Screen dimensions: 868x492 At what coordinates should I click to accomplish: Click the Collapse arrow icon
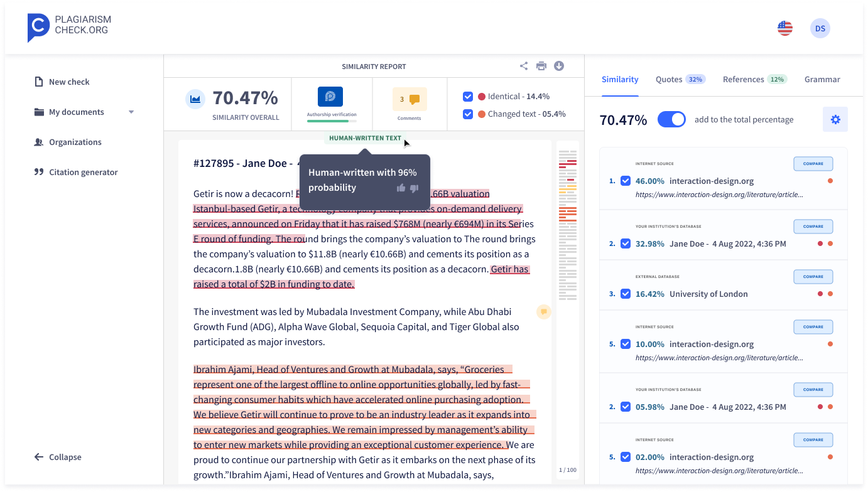tap(39, 457)
